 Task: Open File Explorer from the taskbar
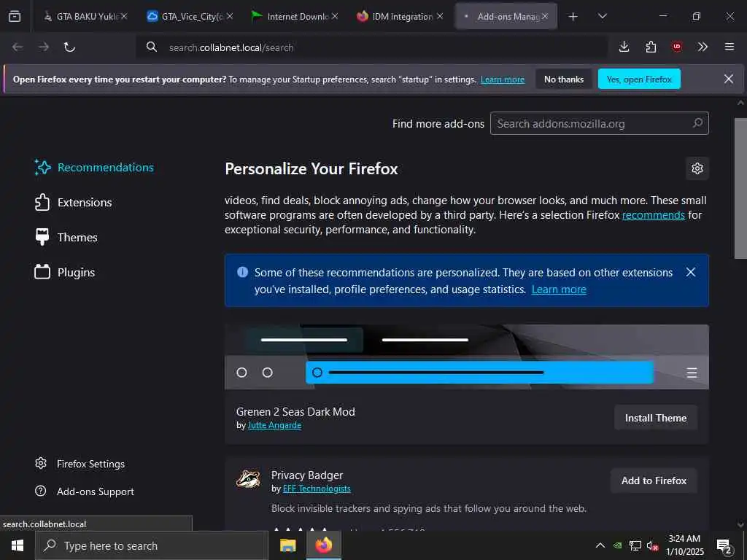tap(287, 545)
